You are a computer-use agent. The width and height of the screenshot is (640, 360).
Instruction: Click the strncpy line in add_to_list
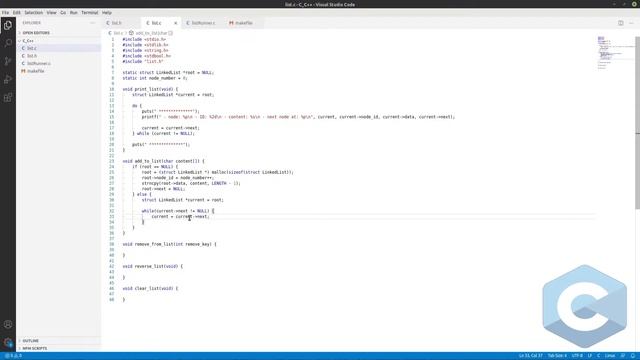(x=191, y=183)
